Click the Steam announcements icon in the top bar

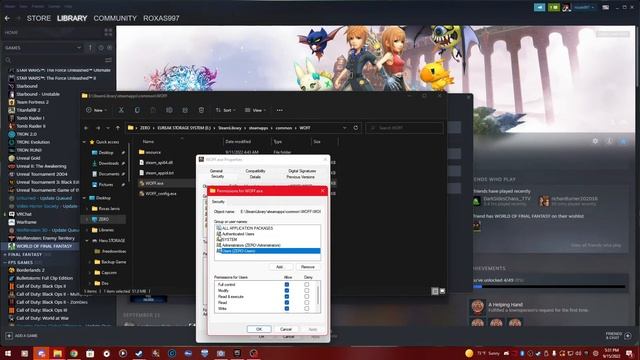(539, 7)
